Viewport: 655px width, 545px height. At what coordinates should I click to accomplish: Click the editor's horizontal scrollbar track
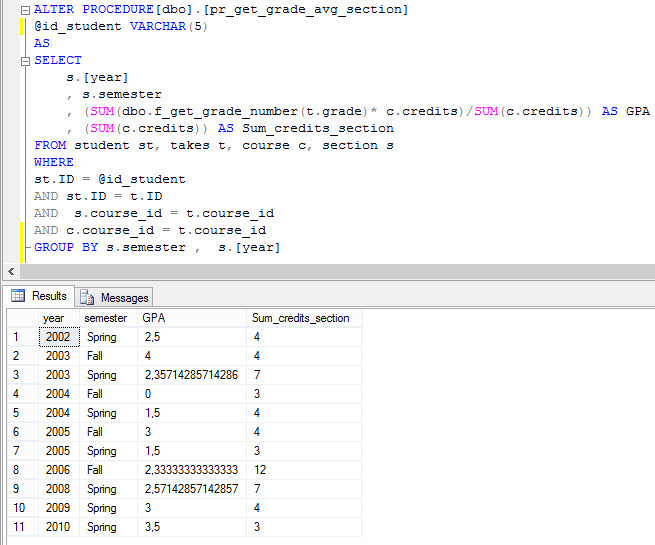coord(337,271)
